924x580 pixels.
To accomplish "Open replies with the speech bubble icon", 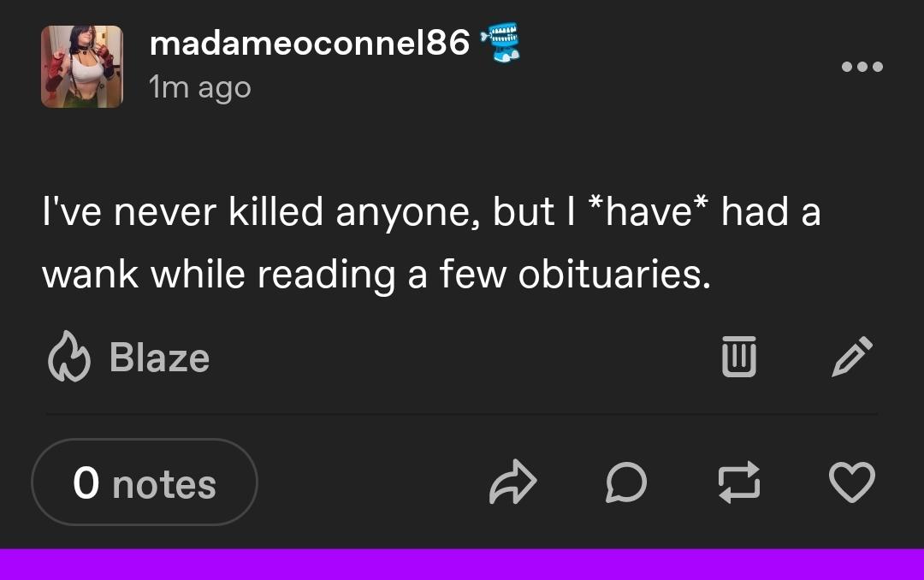I will [625, 482].
